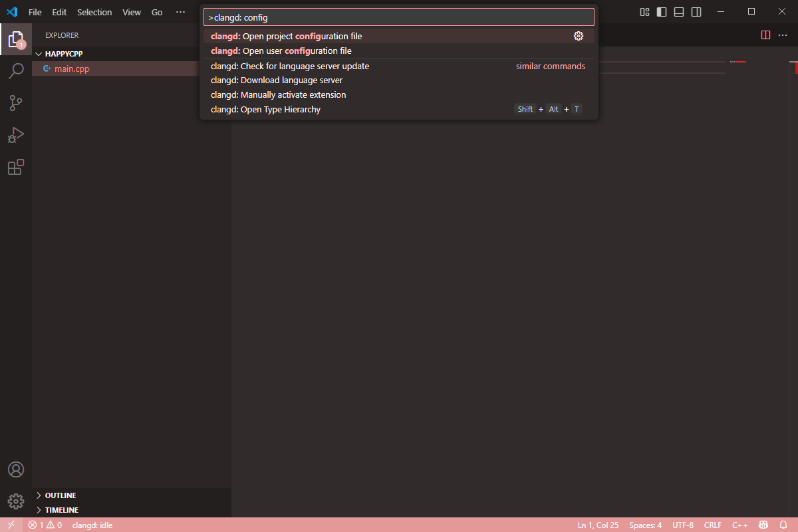Viewport: 798px width, 532px height.
Task: Toggle the bottom Panel visibility
Action: pos(679,12)
